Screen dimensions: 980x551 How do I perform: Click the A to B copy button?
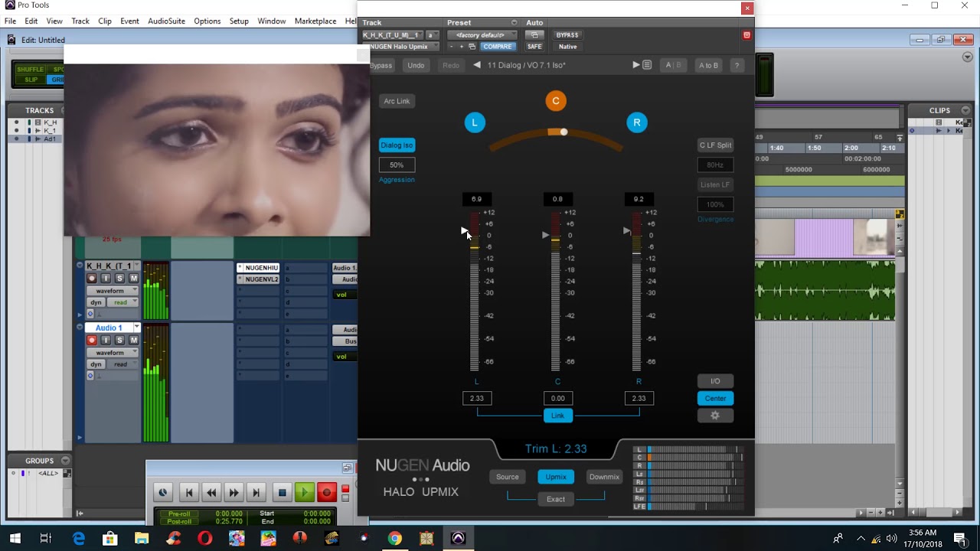click(x=708, y=65)
